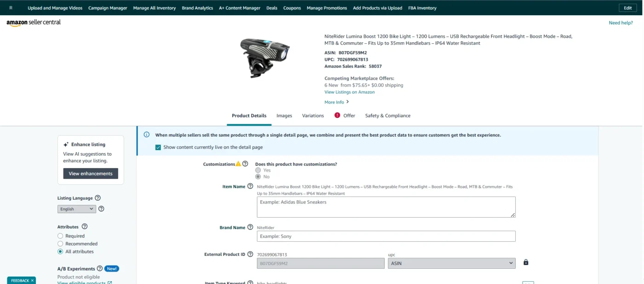Click the Need help? link
Image resolution: width=644 pixels, height=284 pixels.
click(x=621, y=23)
